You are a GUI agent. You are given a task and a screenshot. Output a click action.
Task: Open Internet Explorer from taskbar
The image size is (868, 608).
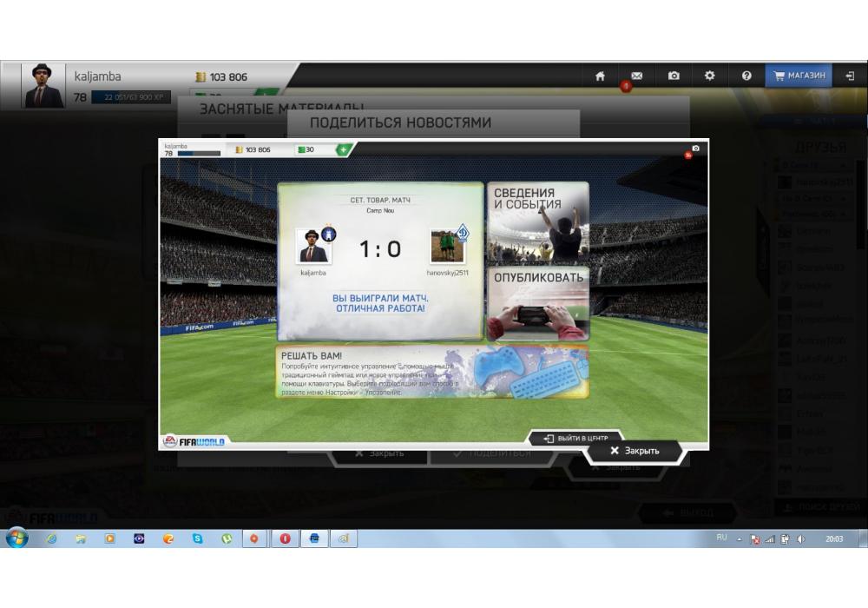click(x=51, y=539)
